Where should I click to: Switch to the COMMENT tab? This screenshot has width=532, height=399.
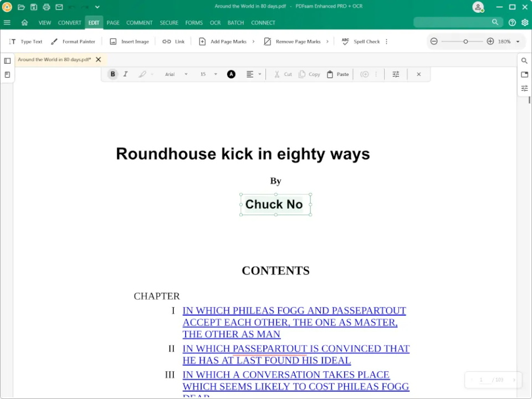point(140,23)
